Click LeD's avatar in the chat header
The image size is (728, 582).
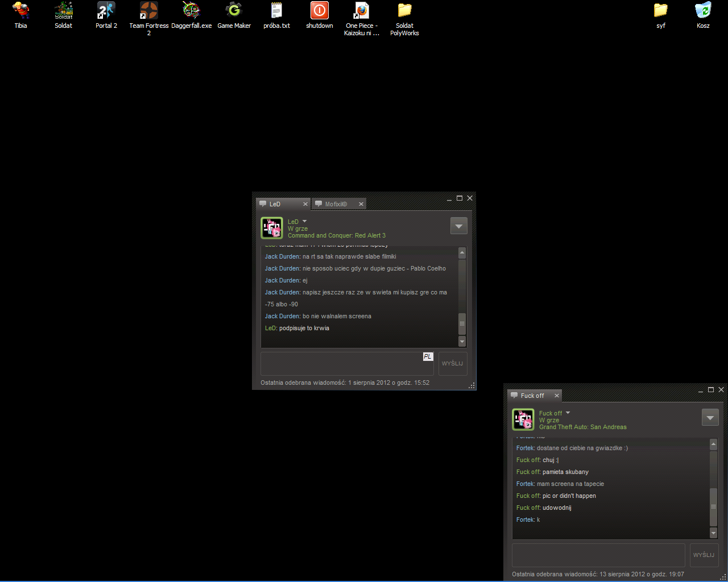(x=272, y=228)
